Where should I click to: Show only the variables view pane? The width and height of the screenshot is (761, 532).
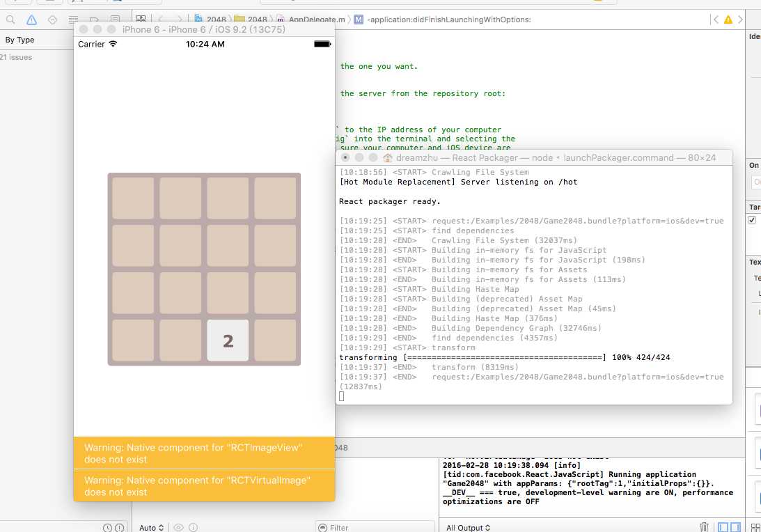pyautogui.click(x=724, y=527)
